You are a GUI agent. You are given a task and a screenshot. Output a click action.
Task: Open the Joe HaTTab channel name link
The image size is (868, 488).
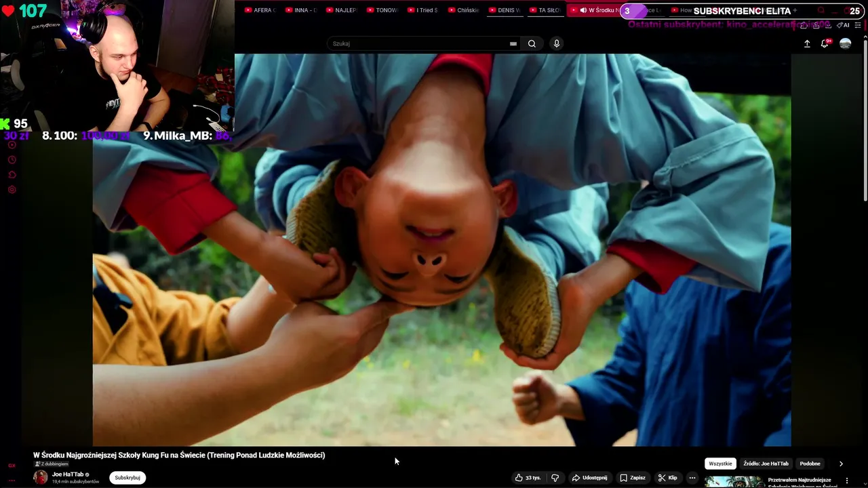(x=68, y=474)
